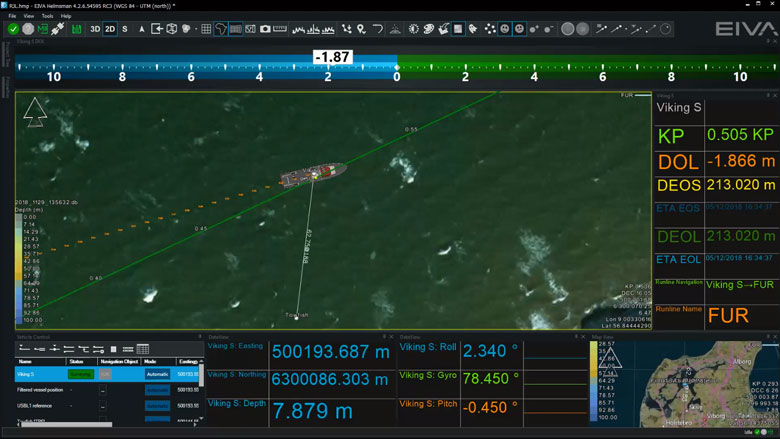The width and height of the screenshot is (780, 439).
Task: Click the grid display icon
Action: tap(206, 29)
